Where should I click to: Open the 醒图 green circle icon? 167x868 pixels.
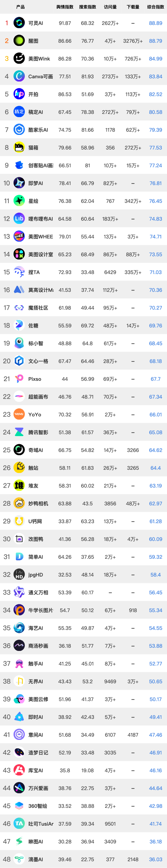[19, 41]
